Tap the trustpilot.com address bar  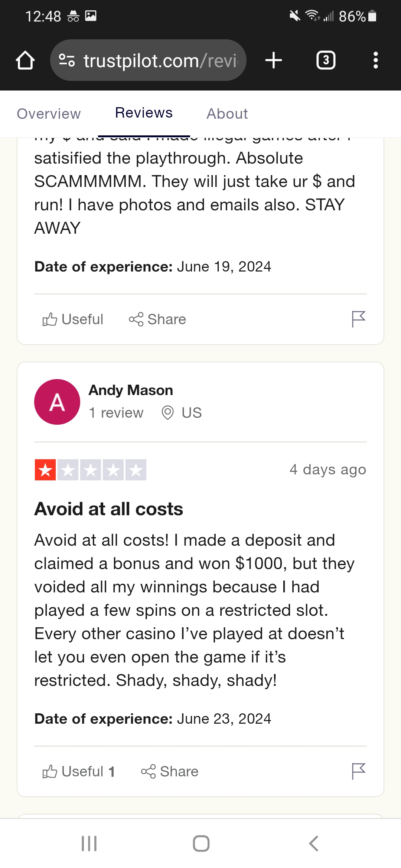[x=148, y=60]
